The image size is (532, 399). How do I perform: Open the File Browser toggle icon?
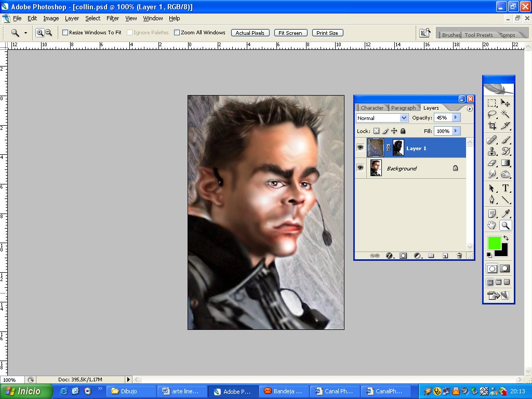pyautogui.click(x=424, y=33)
